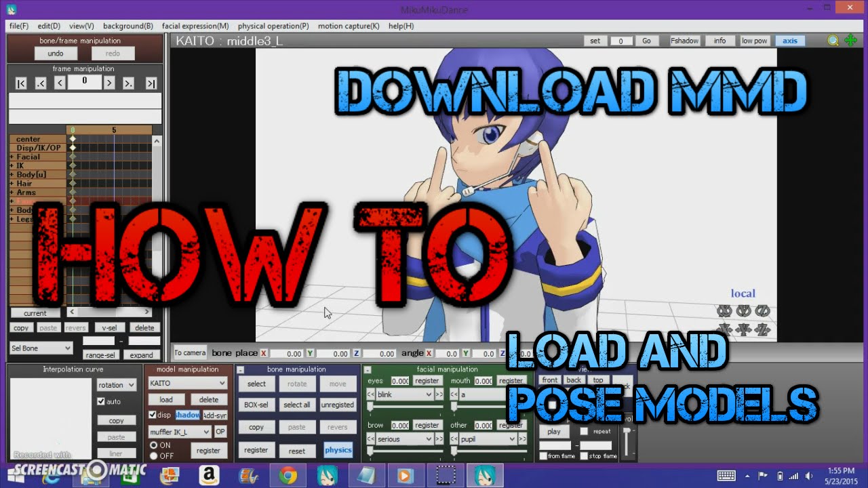This screenshot has width=868, height=488.
Task: Open the KAITO model selection dropdown
Action: 188,384
